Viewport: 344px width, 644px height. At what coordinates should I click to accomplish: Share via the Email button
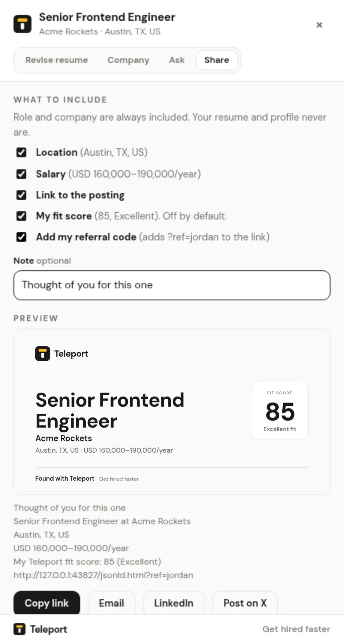click(x=112, y=603)
